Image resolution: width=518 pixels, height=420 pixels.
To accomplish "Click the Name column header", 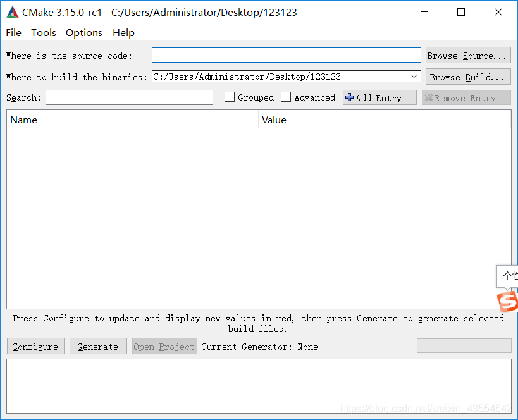I will (x=132, y=120).
